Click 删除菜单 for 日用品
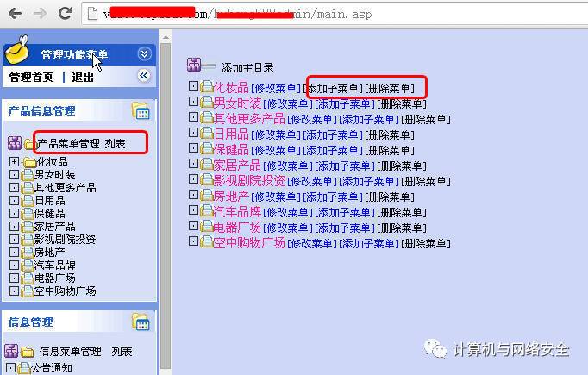The width and height of the screenshot is (588, 375). [x=390, y=135]
